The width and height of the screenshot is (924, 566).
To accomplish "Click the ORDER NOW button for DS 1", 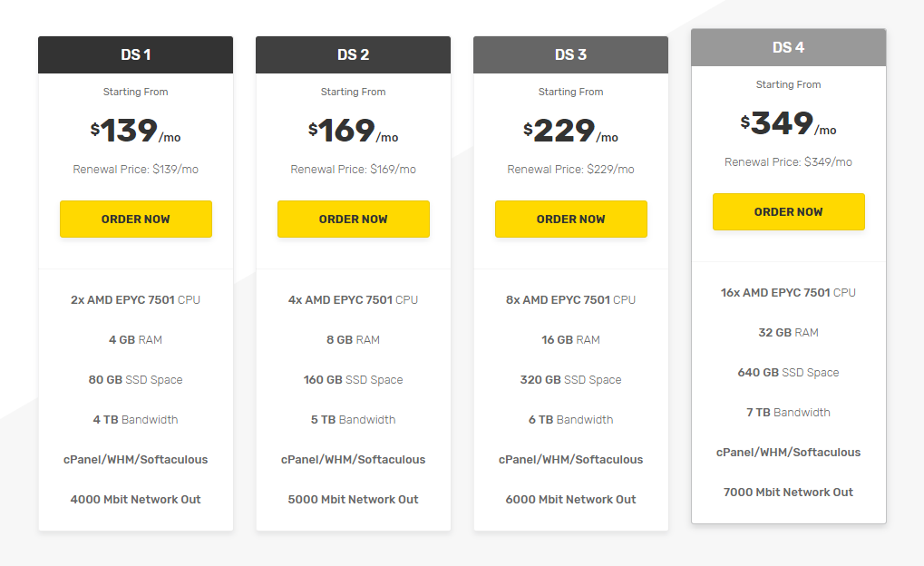I will point(135,219).
